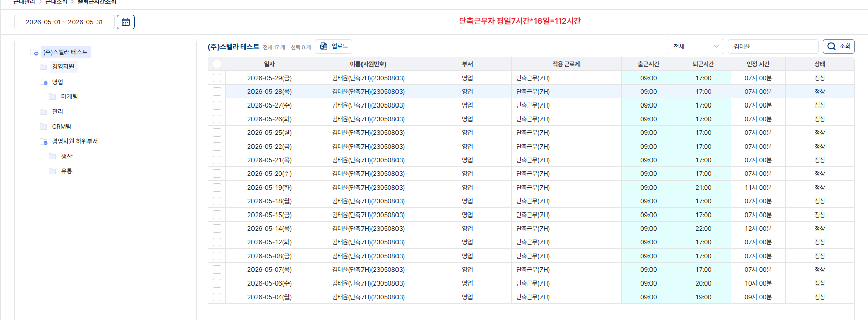868x320 pixels.
Task: Click the 마케팅 folder icon
Action: 52,97
